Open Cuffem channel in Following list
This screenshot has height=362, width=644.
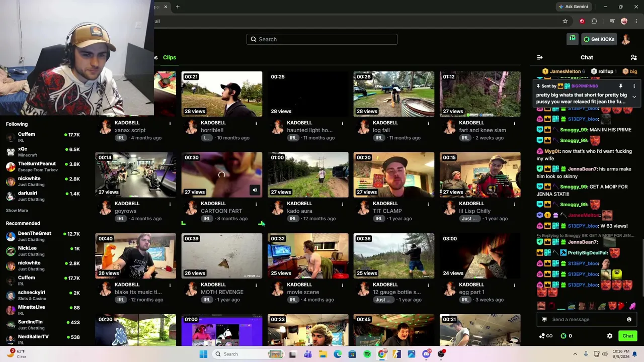coord(43,137)
